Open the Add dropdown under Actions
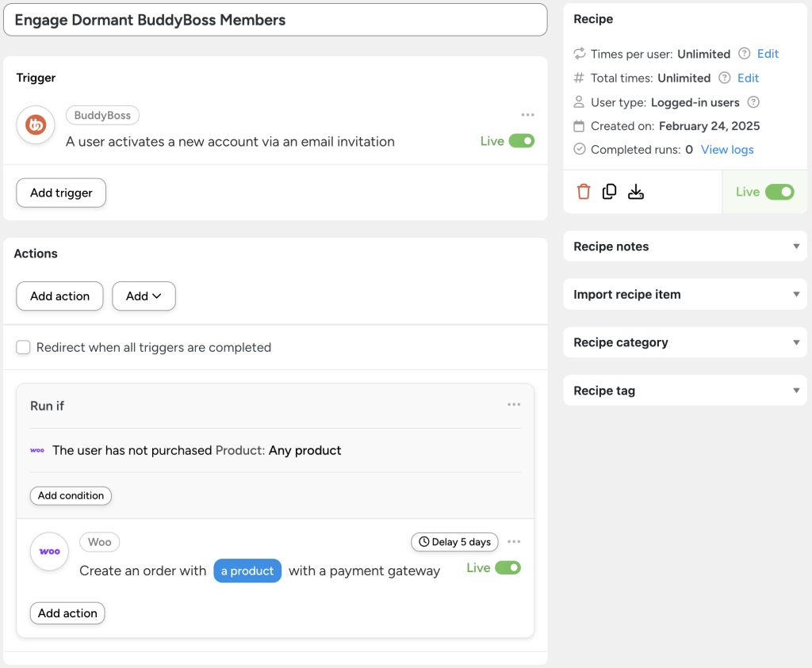The image size is (812, 668). pos(144,296)
